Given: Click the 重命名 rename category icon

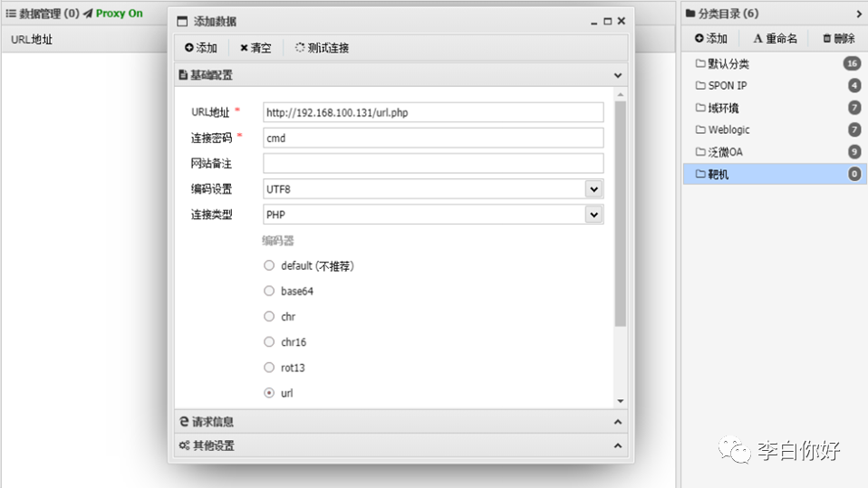Looking at the screenshot, I should tap(757, 38).
